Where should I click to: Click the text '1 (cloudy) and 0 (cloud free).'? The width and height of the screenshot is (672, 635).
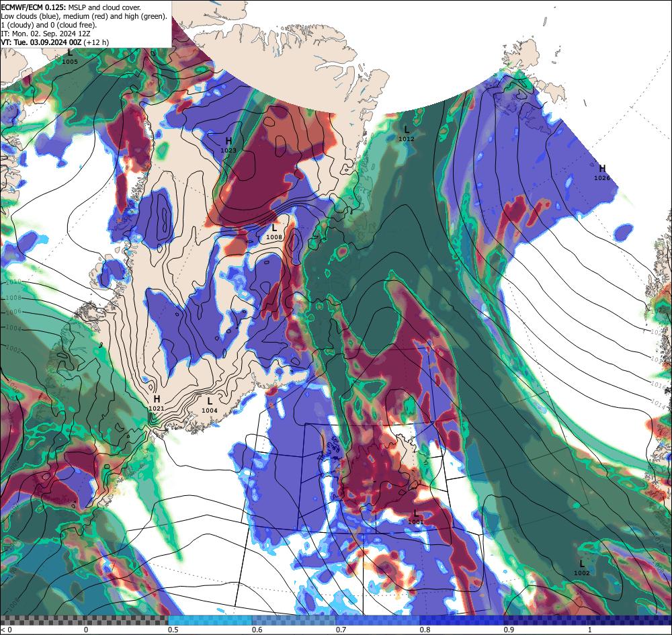tap(49, 25)
